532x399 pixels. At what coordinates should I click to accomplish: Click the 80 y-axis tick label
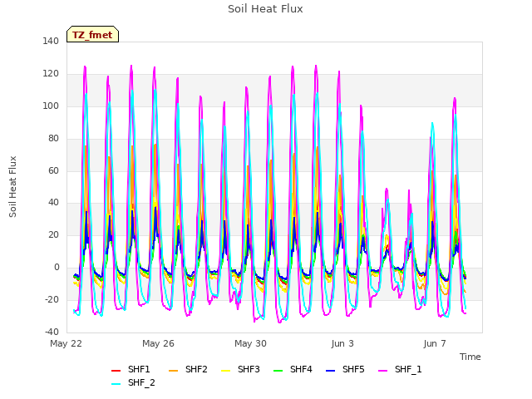(x=53, y=138)
